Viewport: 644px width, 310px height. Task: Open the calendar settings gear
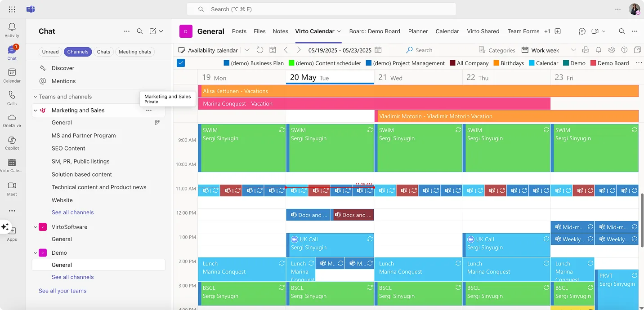tap(612, 50)
